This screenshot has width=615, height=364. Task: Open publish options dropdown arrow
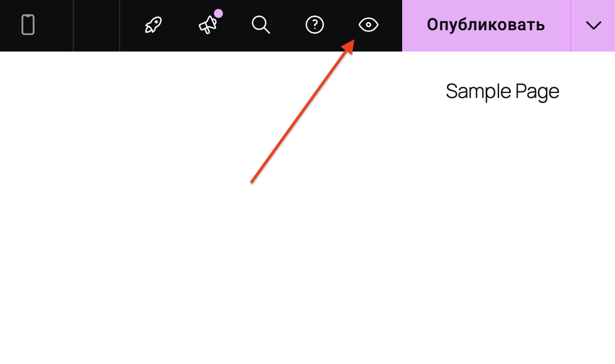coord(593,26)
